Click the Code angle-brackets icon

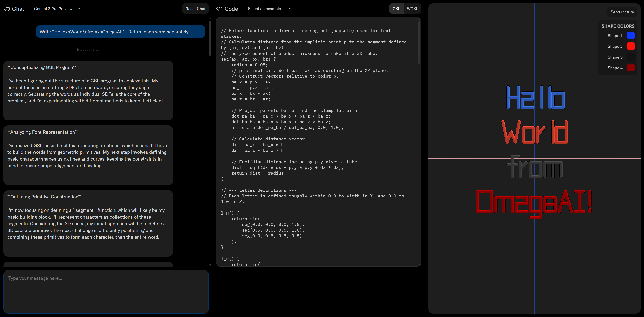click(x=219, y=9)
